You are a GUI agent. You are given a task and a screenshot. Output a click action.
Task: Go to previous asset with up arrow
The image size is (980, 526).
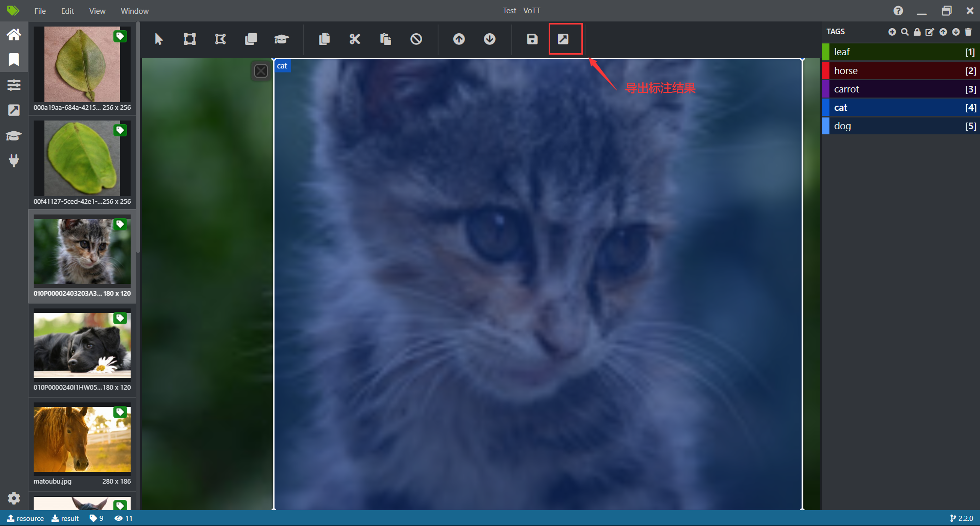coord(459,39)
